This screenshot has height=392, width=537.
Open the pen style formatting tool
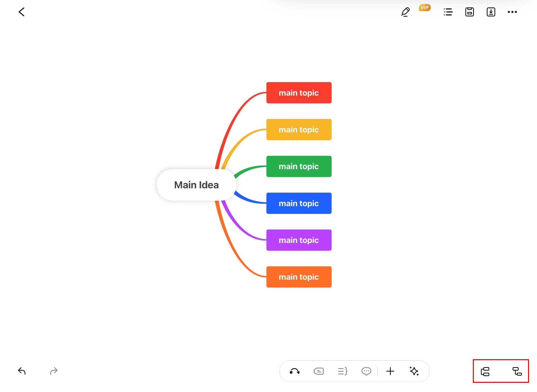[x=405, y=12]
